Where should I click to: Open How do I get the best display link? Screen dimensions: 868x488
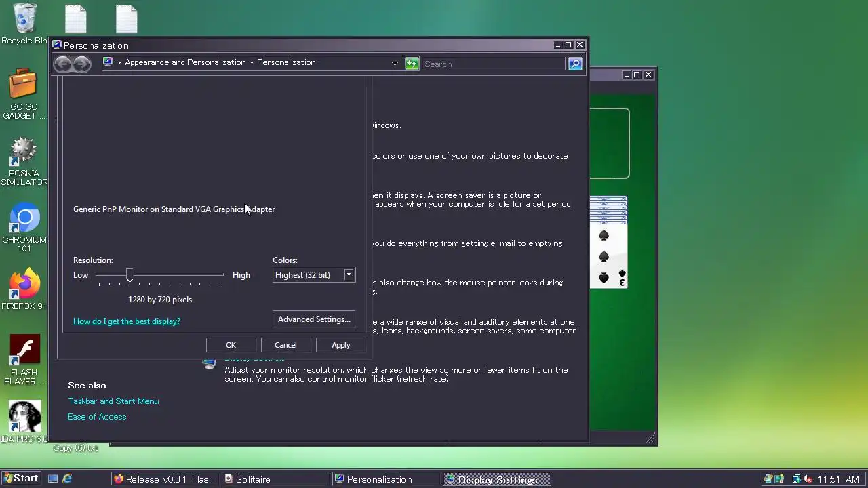[x=127, y=321]
